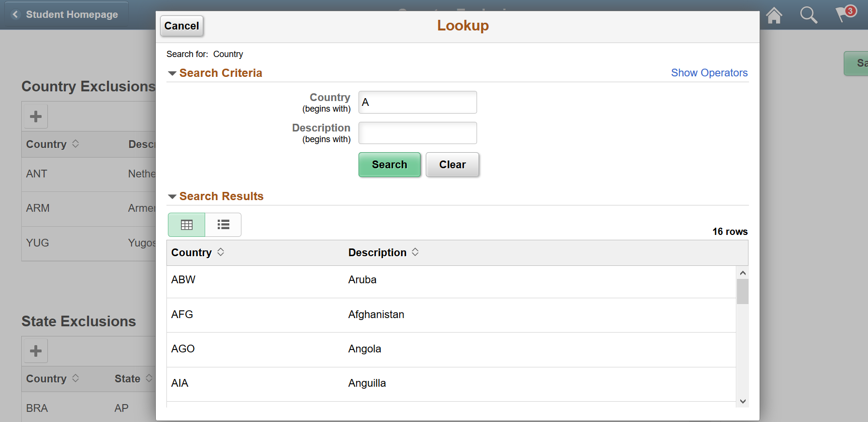Image resolution: width=868 pixels, height=422 pixels.
Task: Switch results to list view
Action: coord(223,225)
